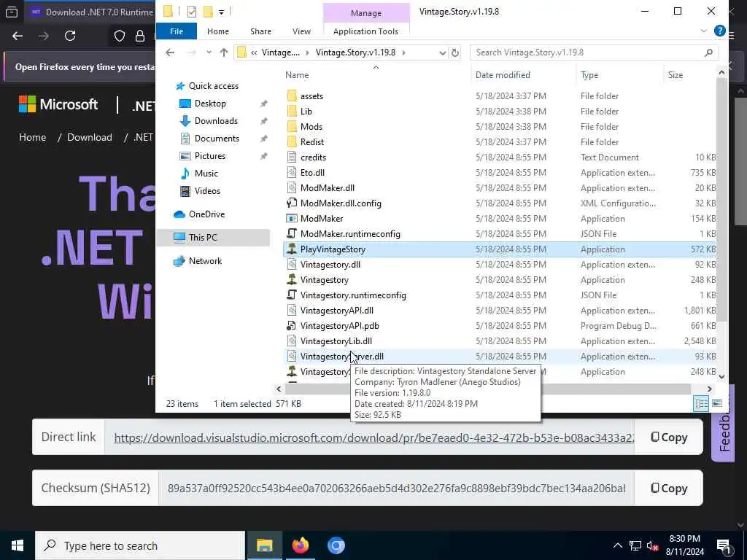747x560 pixels.
Task: Copy the Direct link
Action: [x=669, y=437]
